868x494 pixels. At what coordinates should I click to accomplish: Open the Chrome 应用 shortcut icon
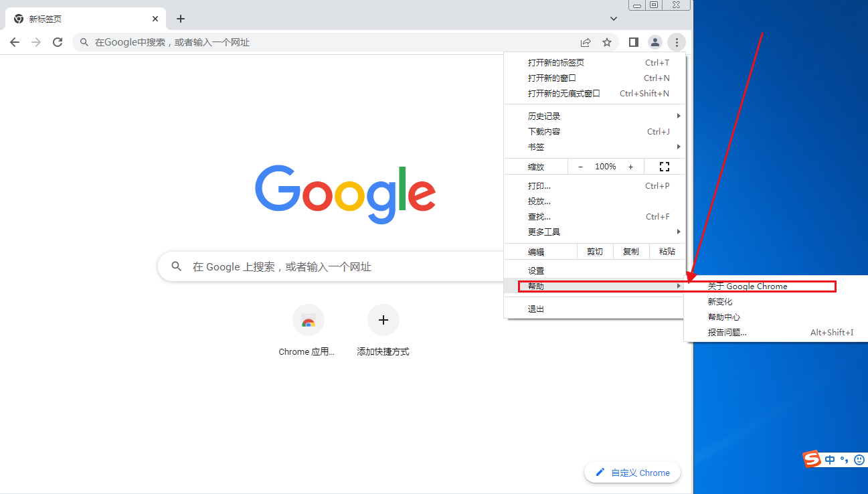point(308,320)
